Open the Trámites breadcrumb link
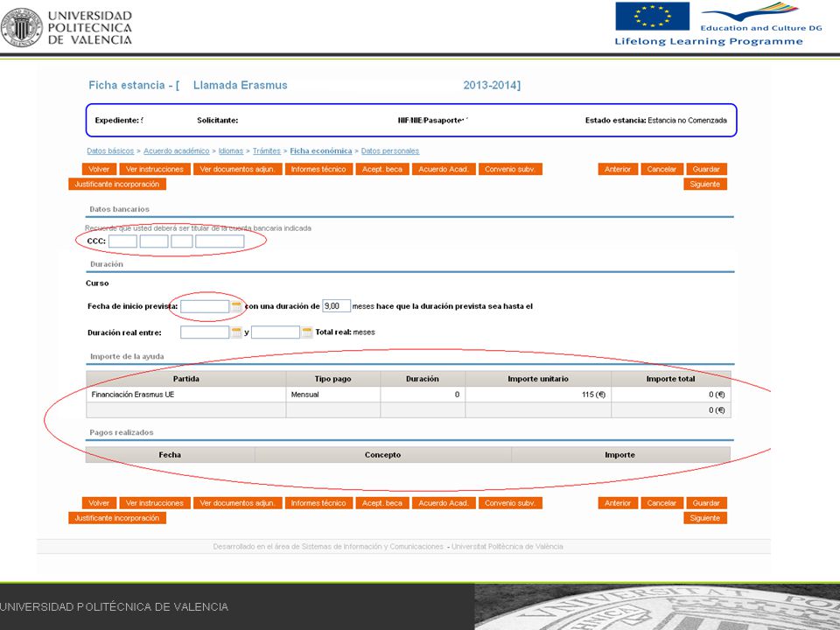840x630 pixels. (x=267, y=151)
